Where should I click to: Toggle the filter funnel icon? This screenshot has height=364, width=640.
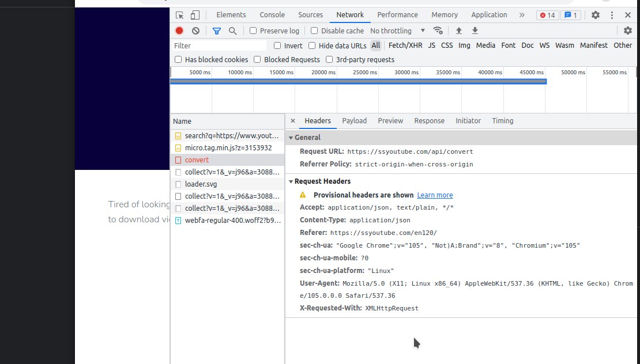(x=217, y=31)
